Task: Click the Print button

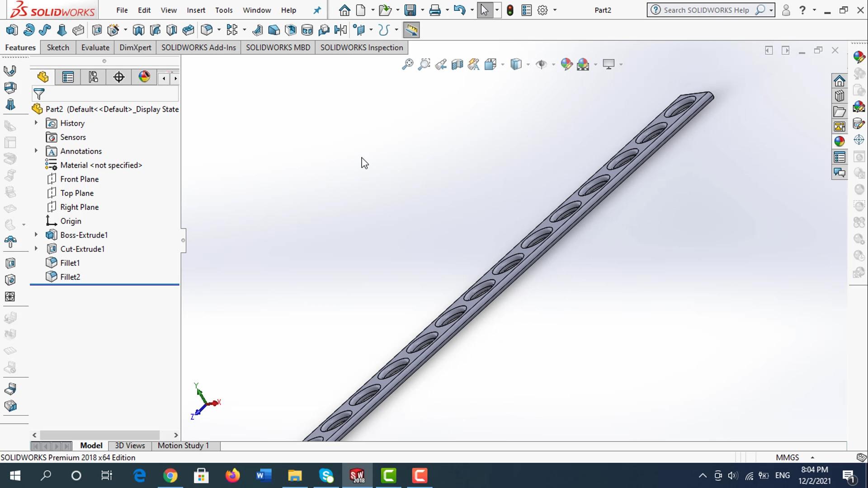Action: (x=435, y=9)
